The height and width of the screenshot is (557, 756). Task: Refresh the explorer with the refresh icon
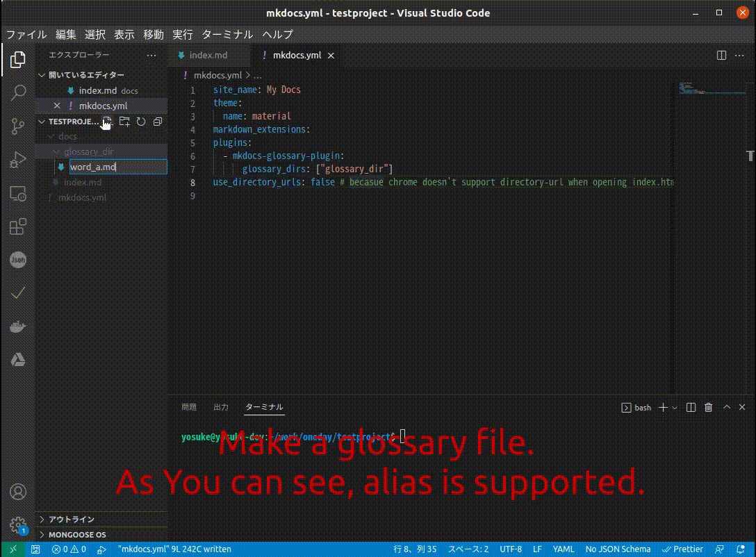[141, 122]
